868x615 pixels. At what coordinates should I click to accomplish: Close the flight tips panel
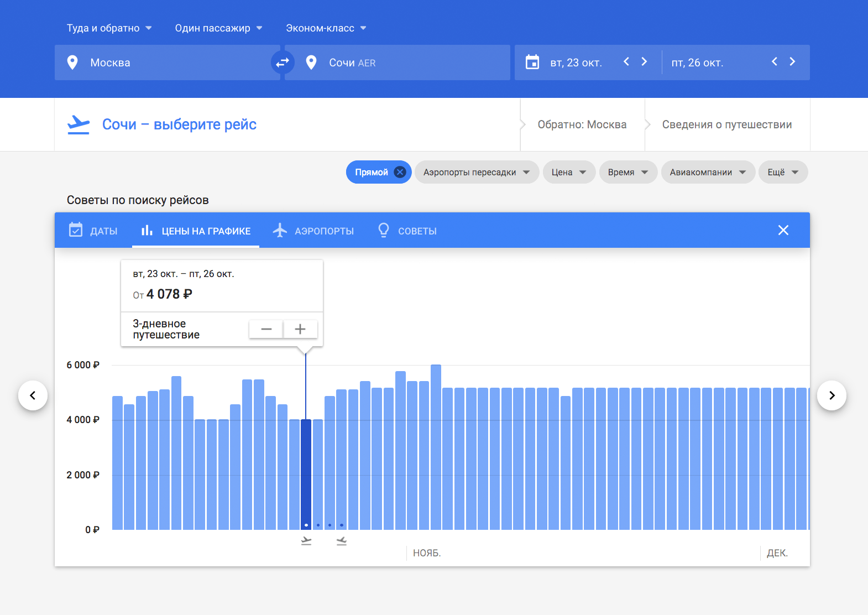(783, 230)
